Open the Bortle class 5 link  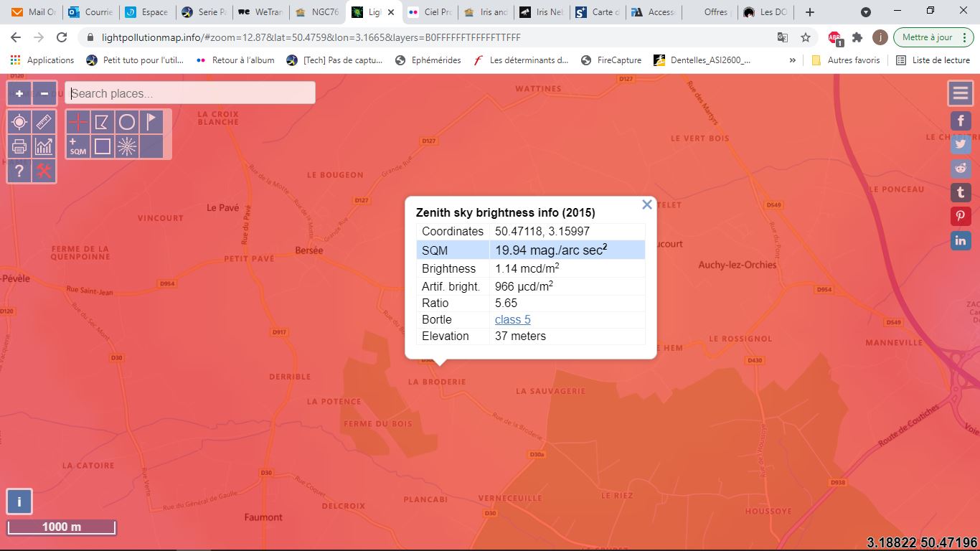[513, 319]
